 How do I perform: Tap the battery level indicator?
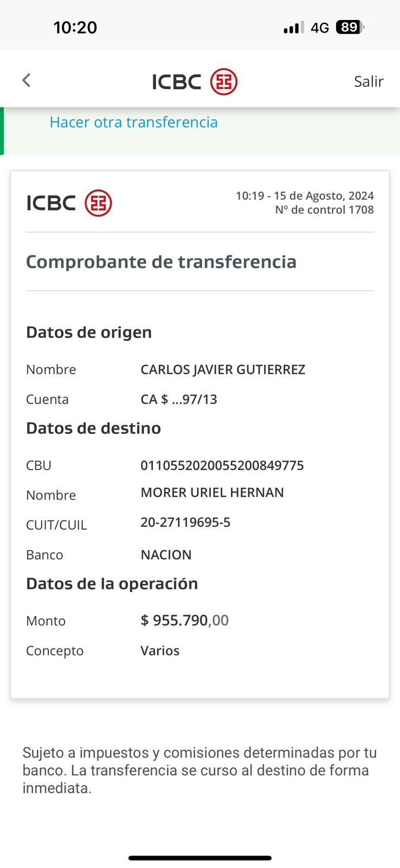(350, 27)
